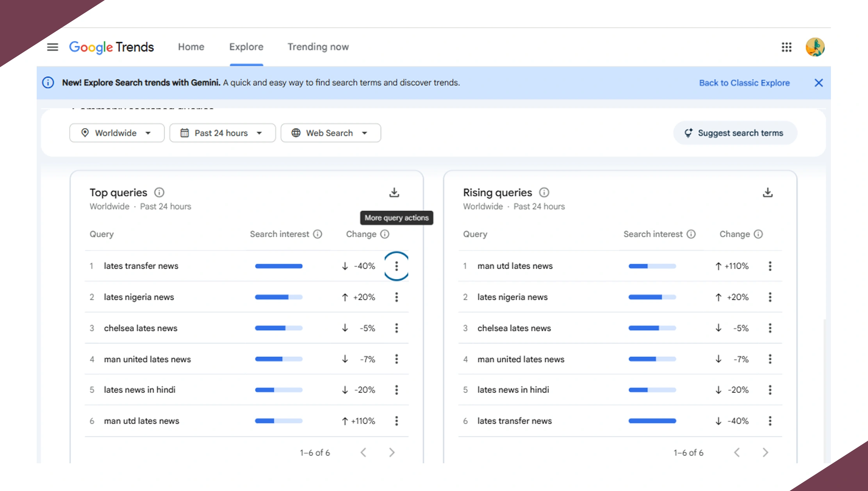This screenshot has height=491, width=868.
Task: Select 'chelsea lates news' in Rising queries
Action: (514, 328)
